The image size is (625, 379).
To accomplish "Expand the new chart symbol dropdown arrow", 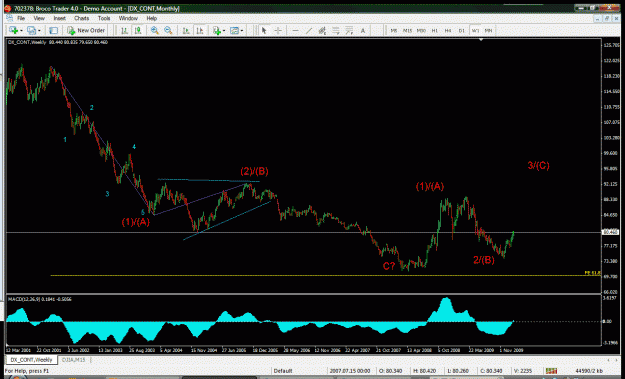I will (21, 31).
